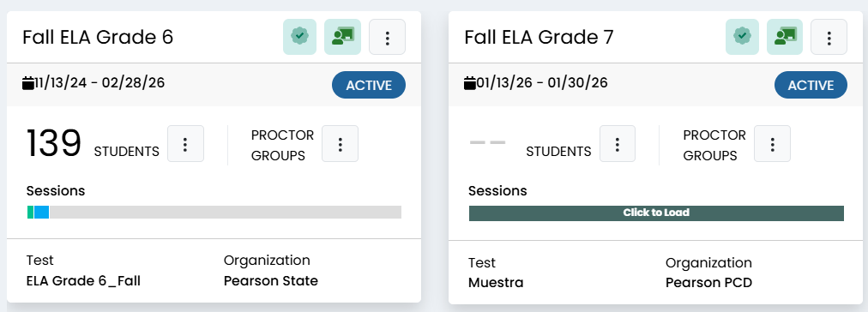
Task: Open Proctor Groups options menu in Grade 7 card
Action: [x=772, y=144]
